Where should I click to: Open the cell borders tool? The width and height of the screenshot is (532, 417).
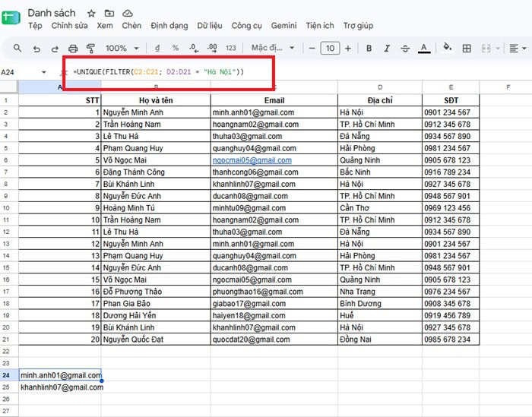tap(467, 48)
